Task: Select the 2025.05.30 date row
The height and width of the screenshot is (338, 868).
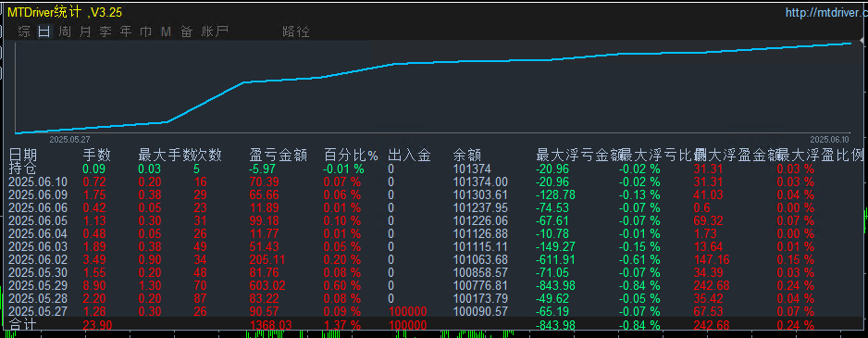Action: pos(38,272)
